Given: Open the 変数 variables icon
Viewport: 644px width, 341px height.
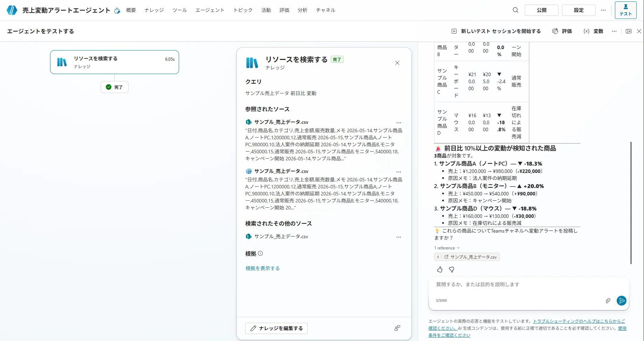Looking at the screenshot, I should tap(586, 31).
